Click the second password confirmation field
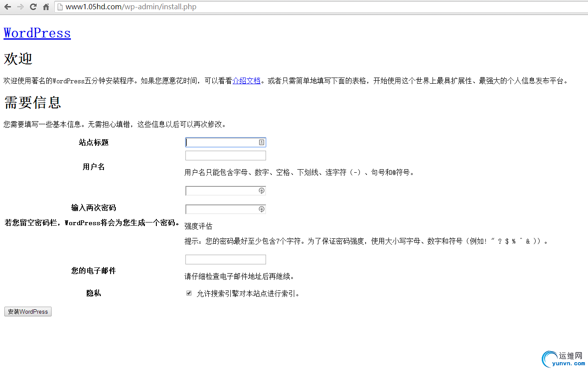The width and height of the screenshot is (588, 371). coord(226,209)
